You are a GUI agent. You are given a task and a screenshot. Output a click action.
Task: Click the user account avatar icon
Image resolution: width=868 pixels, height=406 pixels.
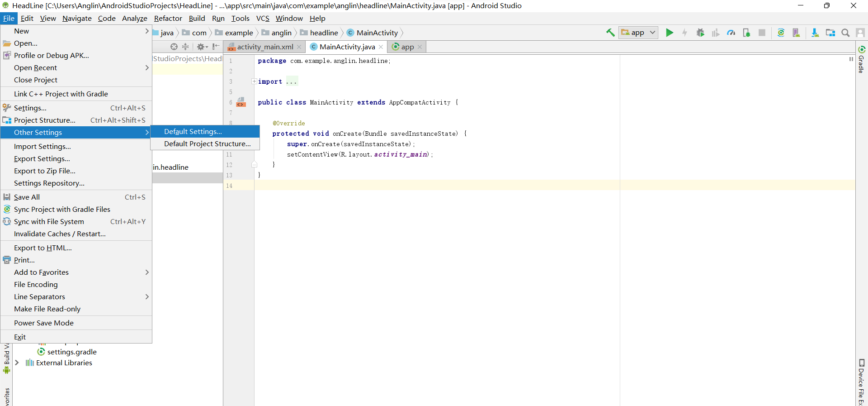coord(860,33)
